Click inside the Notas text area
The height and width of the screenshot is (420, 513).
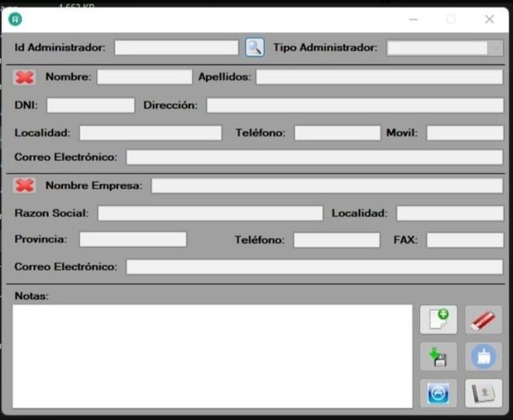click(x=212, y=357)
